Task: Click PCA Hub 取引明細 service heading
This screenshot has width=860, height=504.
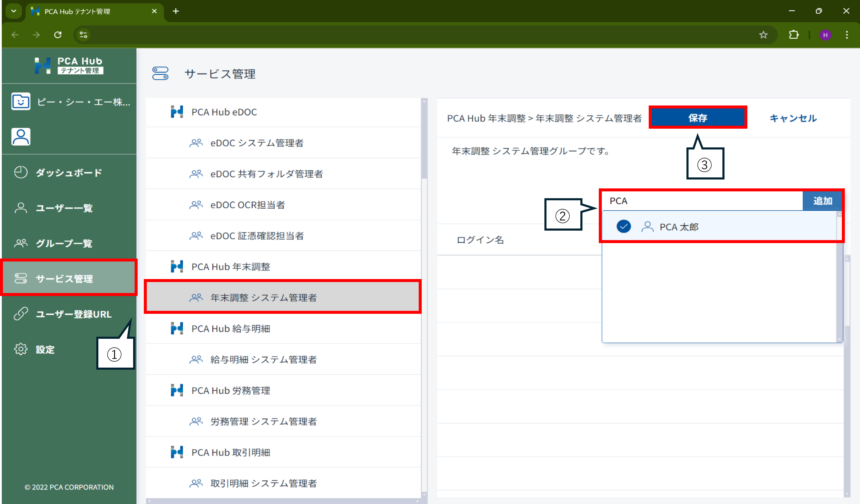Action: 283,452
